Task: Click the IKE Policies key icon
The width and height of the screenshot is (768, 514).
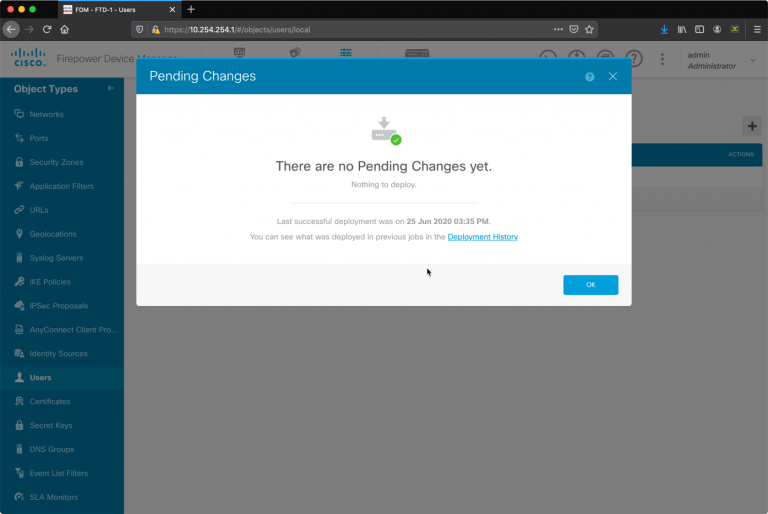Action: [19, 281]
